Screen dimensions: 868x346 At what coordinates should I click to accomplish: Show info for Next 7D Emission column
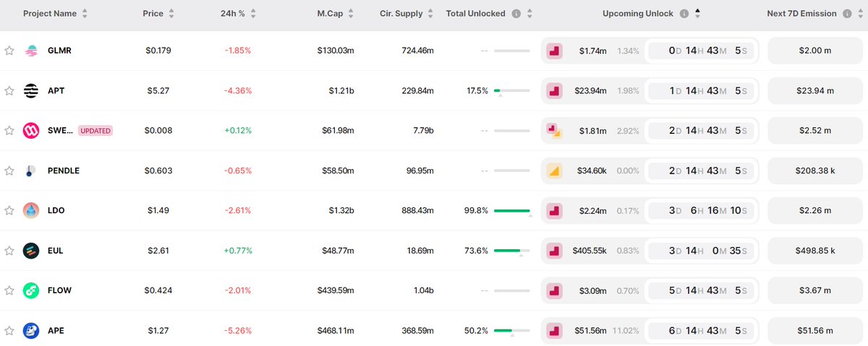tap(847, 14)
